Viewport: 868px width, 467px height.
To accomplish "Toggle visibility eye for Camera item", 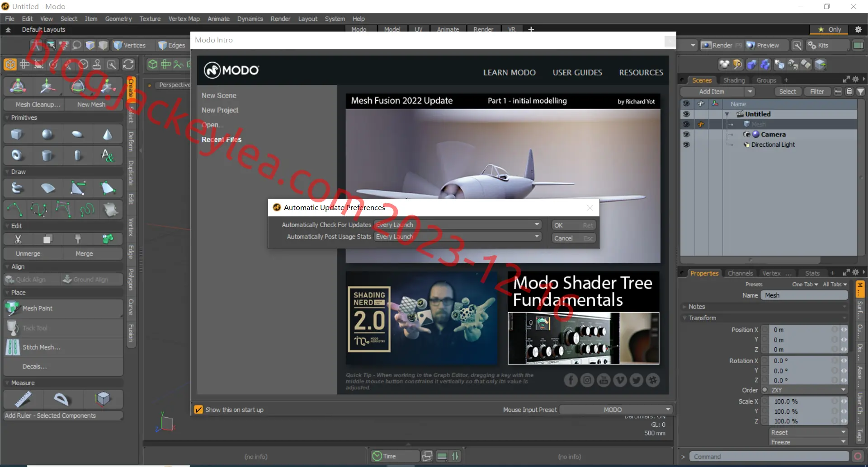I will pos(686,135).
